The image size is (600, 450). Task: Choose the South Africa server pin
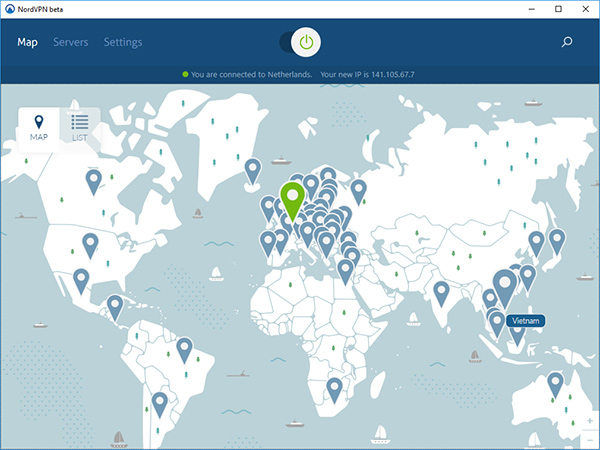(334, 391)
